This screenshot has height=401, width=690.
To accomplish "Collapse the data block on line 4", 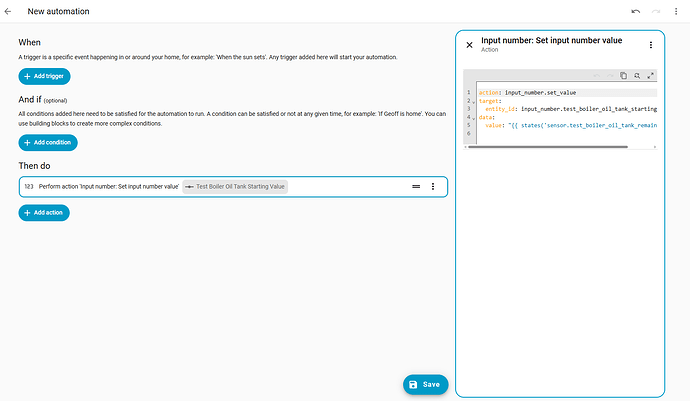I will [x=474, y=118].
